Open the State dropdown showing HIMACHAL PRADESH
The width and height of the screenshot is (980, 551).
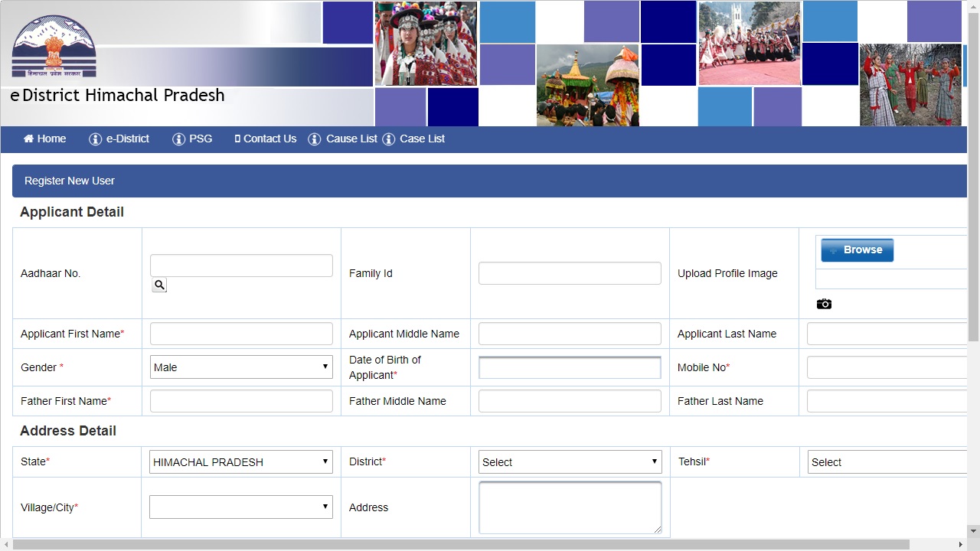(x=240, y=461)
